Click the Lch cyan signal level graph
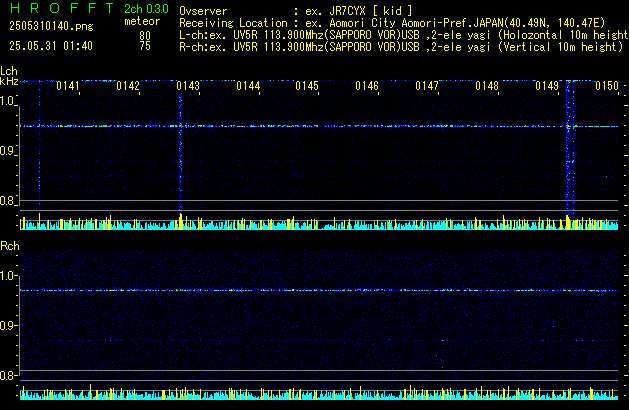 tap(319, 223)
